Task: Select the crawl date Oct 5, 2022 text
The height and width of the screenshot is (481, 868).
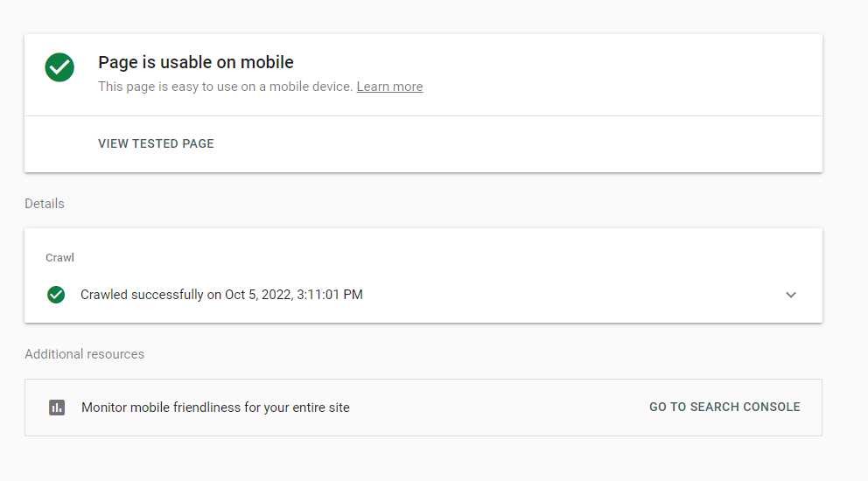Action: tap(258, 295)
